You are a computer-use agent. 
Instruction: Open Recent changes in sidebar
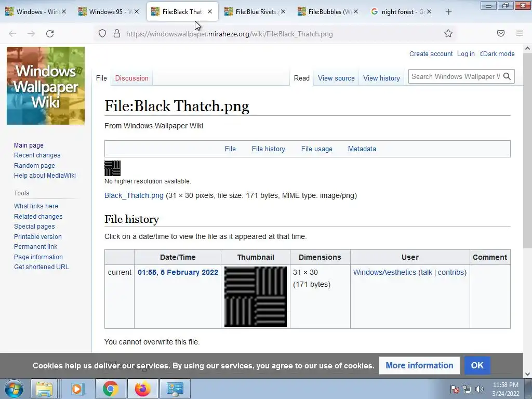[x=37, y=155]
